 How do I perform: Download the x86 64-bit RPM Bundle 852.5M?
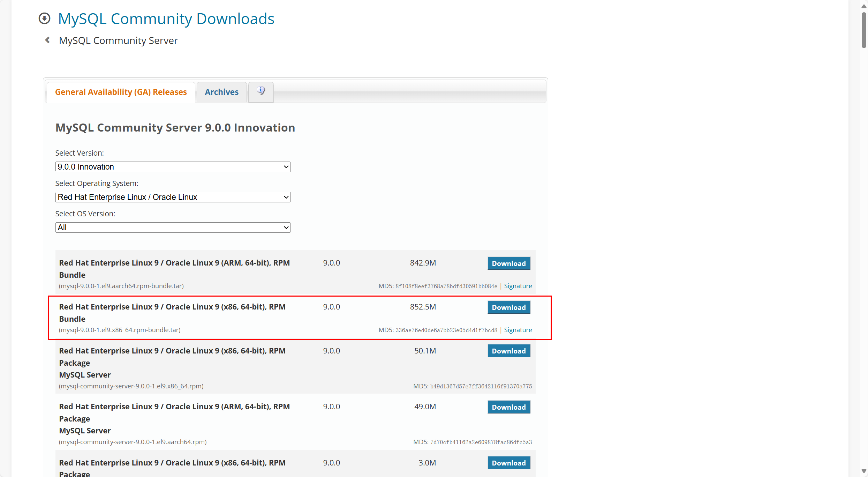pyautogui.click(x=508, y=307)
